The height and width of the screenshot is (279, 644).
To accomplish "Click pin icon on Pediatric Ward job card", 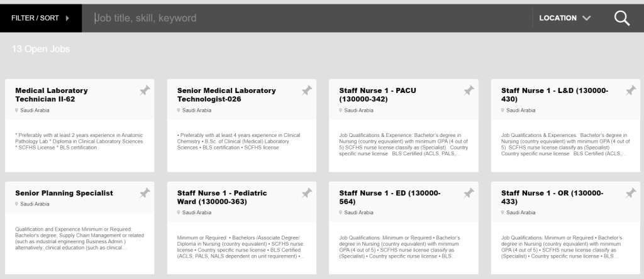I will coord(307,194).
